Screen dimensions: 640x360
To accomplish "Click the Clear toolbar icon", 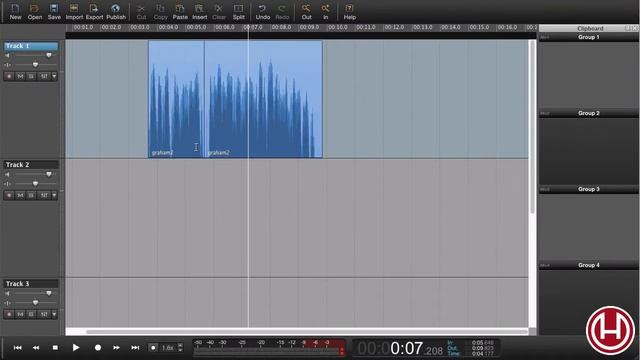I will pos(219,12).
